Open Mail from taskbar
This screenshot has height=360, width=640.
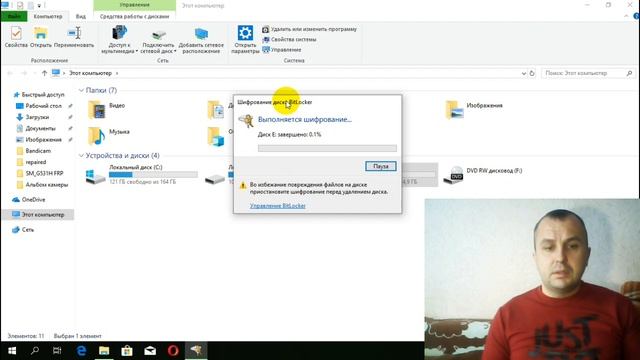click(x=150, y=351)
